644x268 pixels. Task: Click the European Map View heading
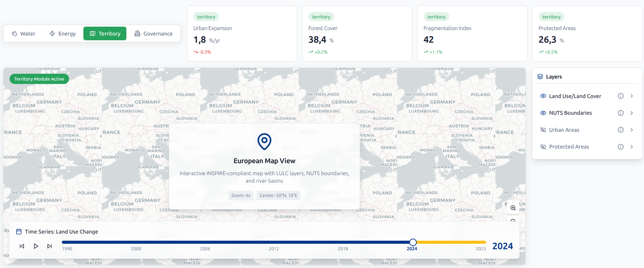(x=264, y=161)
